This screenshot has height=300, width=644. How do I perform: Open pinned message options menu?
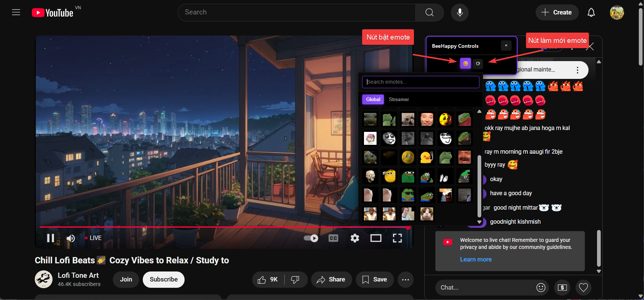577,70
